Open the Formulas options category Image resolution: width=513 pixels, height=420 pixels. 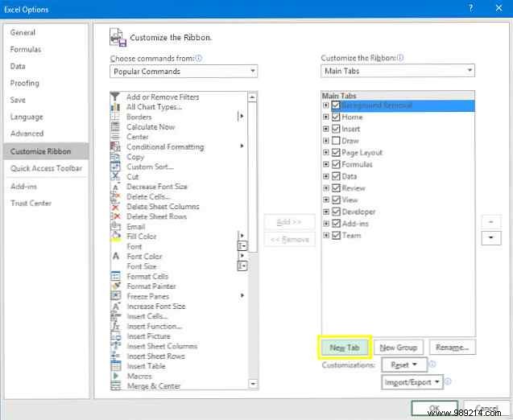click(x=26, y=49)
